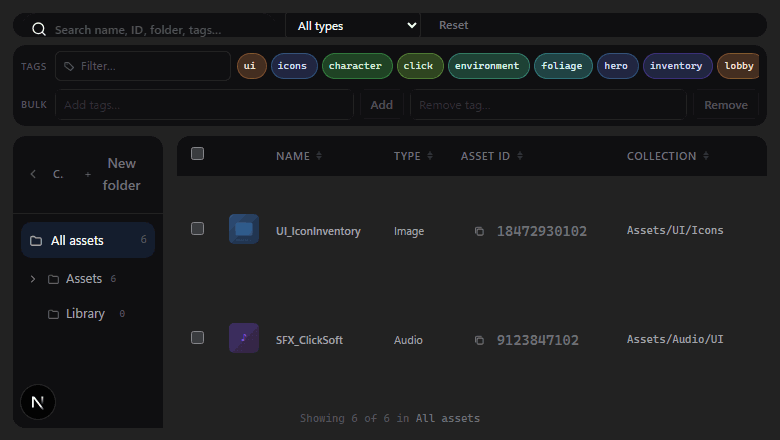The height and width of the screenshot is (440, 780).
Task: Filter by the click tag
Action: pos(420,66)
